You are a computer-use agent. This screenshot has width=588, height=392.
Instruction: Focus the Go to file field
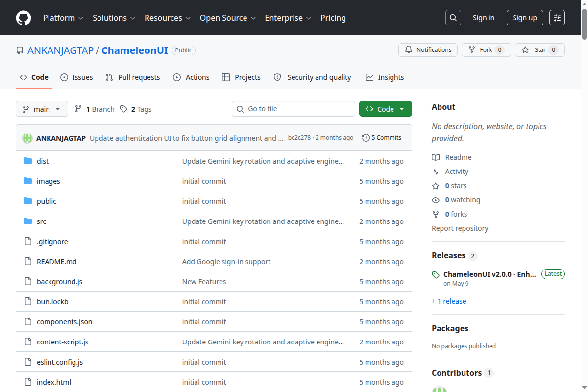pyautogui.click(x=294, y=109)
